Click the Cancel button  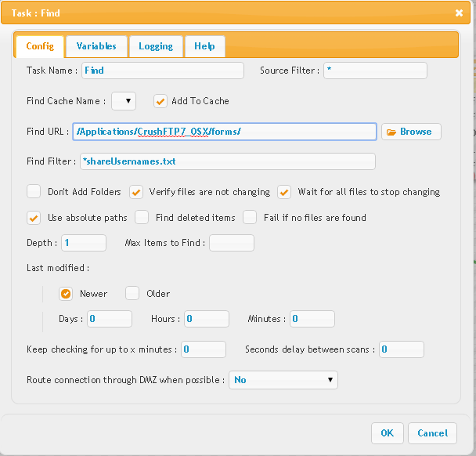pos(432,433)
